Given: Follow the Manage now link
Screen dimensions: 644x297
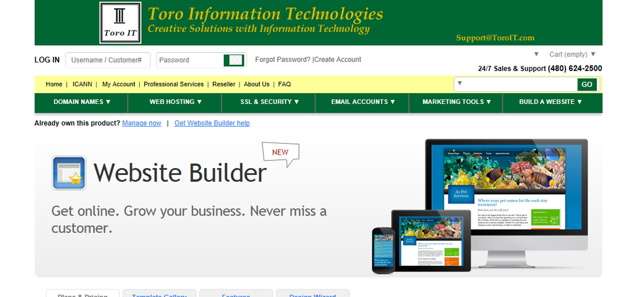Looking at the screenshot, I should [x=142, y=123].
